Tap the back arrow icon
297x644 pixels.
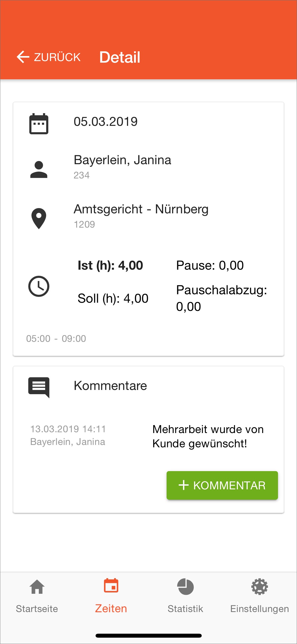click(23, 57)
